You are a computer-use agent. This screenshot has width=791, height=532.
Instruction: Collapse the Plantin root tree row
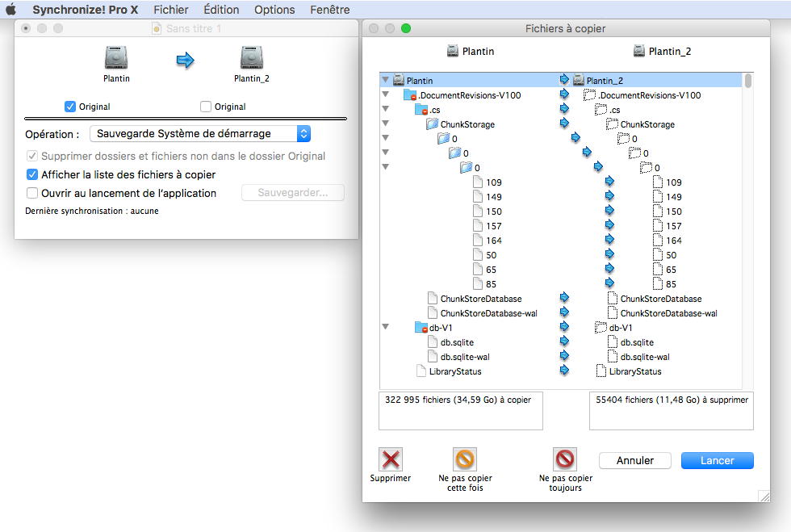[x=386, y=80]
